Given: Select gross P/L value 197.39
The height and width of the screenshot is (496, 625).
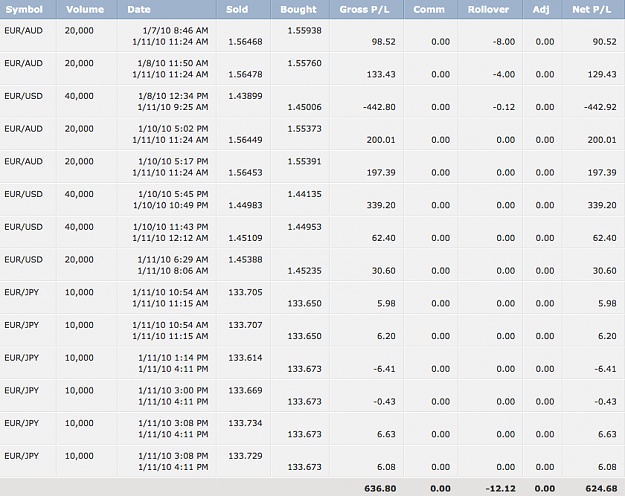Looking at the screenshot, I should [381, 173].
